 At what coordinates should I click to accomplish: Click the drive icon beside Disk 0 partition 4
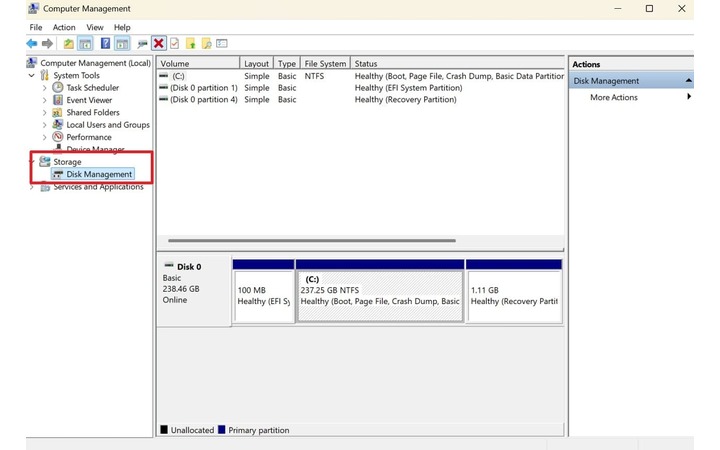(163, 99)
